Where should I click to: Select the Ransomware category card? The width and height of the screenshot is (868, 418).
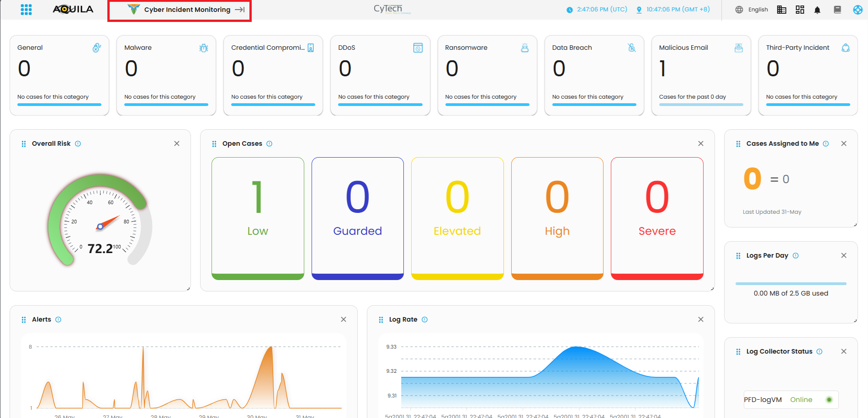(x=487, y=75)
